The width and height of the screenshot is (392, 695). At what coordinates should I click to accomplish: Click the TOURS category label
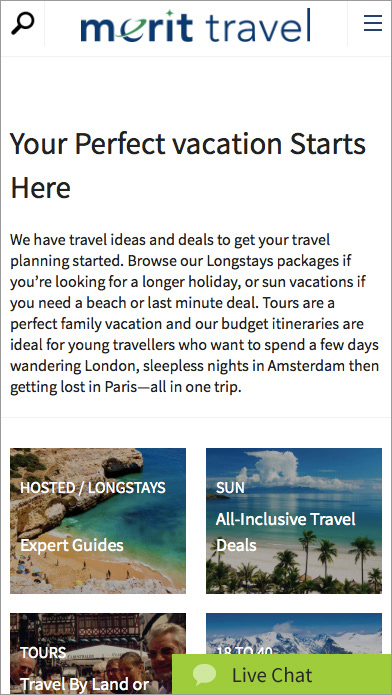(43, 652)
